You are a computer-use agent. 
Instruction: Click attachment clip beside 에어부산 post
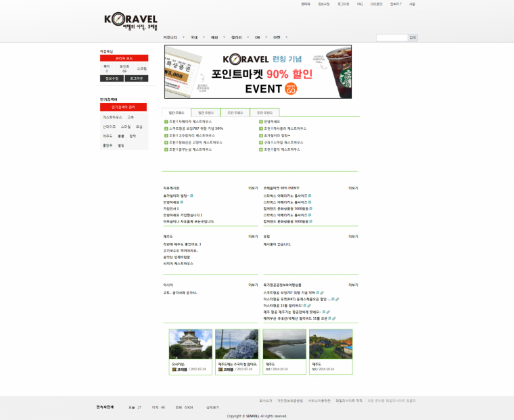coord(334,319)
